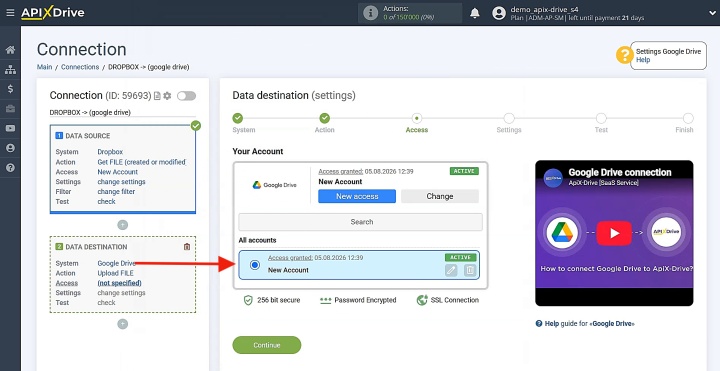Click the 256 bit secure shield icon
This screenshot has width=720, height=371.
pos(248,300)
